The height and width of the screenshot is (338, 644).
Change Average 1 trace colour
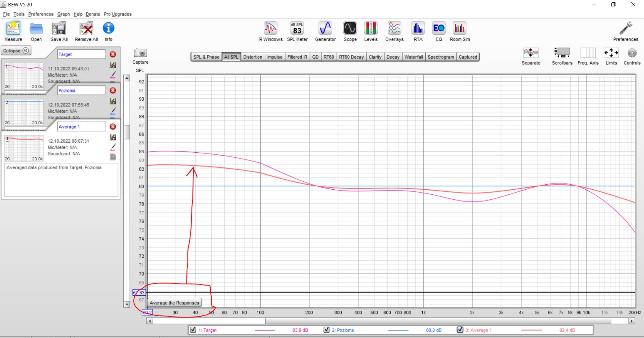[x=113, y=147]
